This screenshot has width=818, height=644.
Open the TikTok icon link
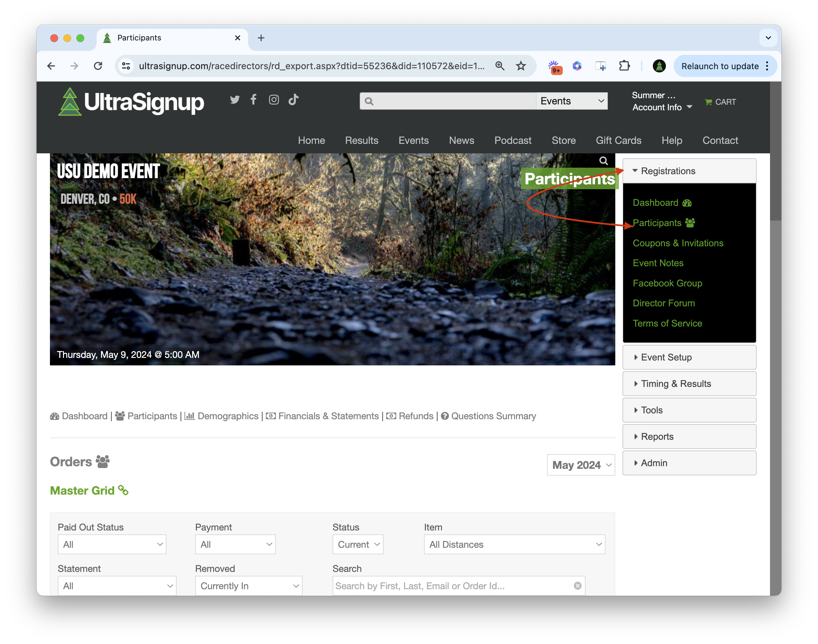[293, 100]
